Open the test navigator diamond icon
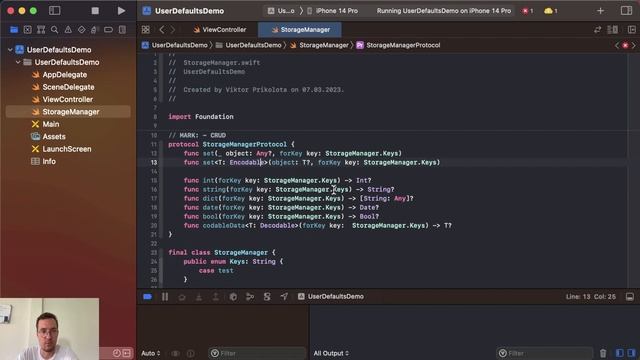This screenshot has height=360, width=640. [x=82, y=30]
